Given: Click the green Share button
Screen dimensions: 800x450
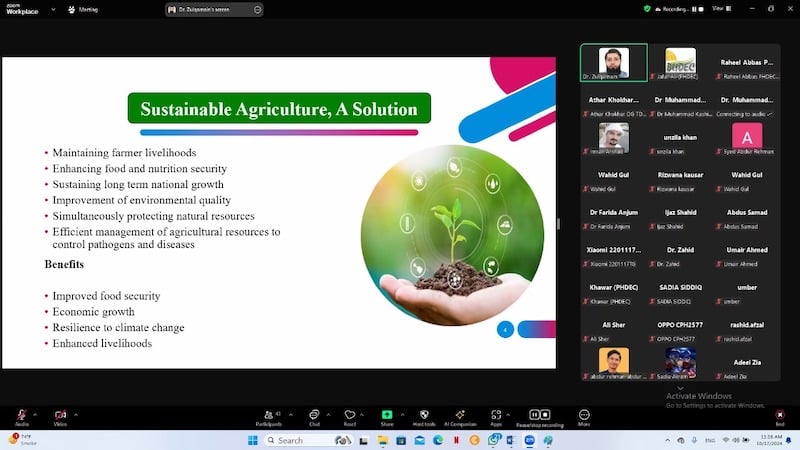Looking at the screenshot, I should (x=387, y=414).
